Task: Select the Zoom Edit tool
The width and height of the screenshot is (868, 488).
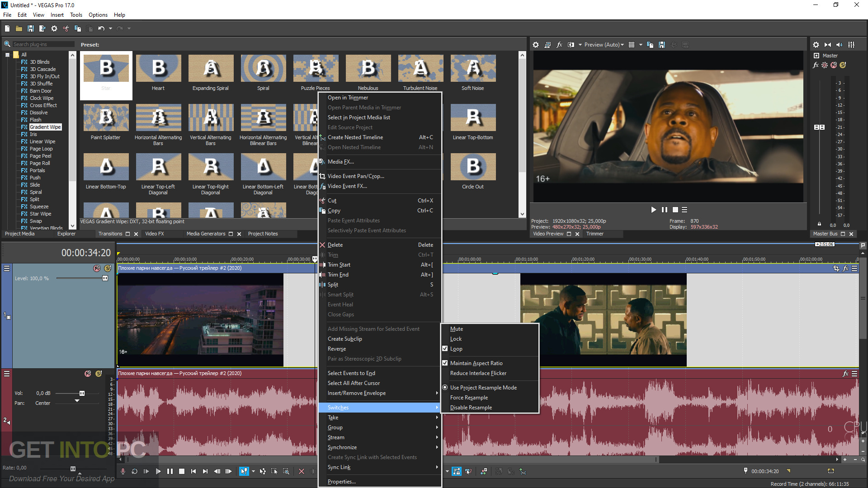Action: click(286, 471)
